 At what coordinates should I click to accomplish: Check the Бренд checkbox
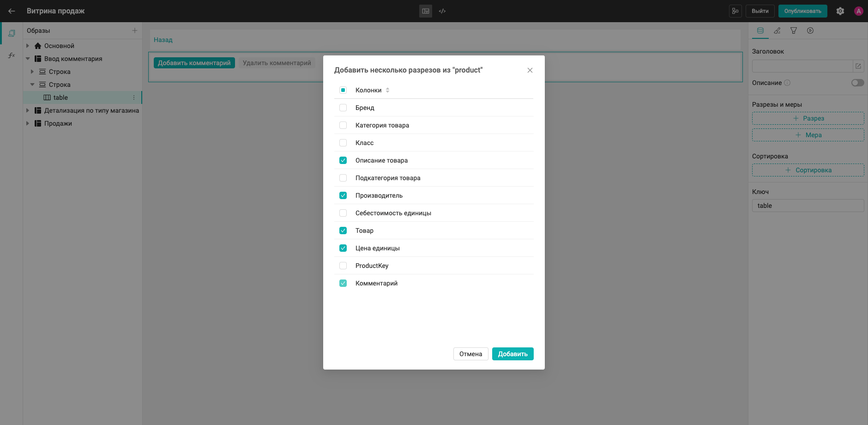343,108
